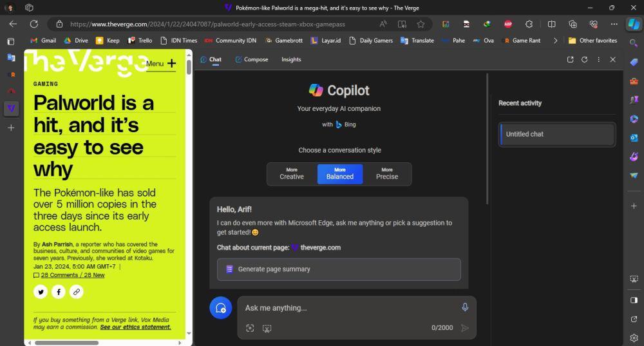Screen dimensions: 644x346
Task: Select More Creative conversation style
Action: [292, 174]
